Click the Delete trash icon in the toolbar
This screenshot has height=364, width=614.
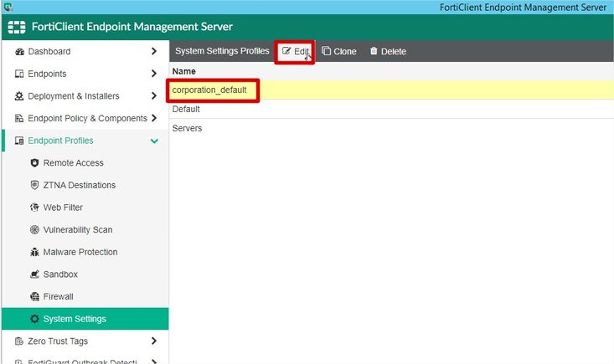(374, 51)
